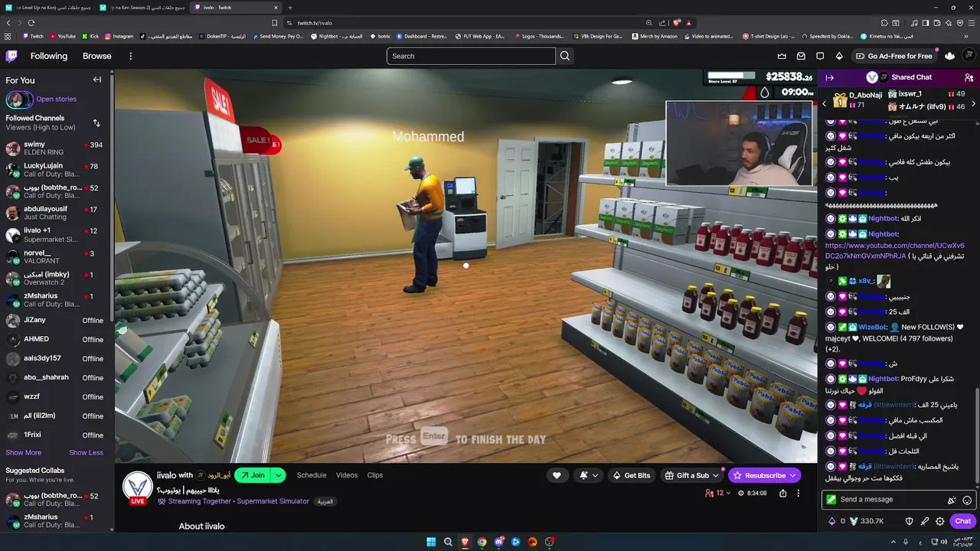The image size is (980, 551).
Task: Open swimy's ELDEN RING channel
Action: [57, 148]
